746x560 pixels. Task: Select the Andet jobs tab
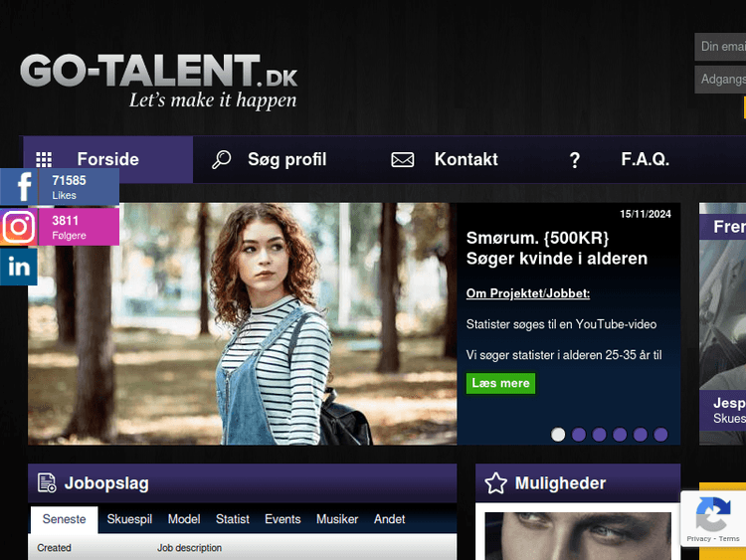pyautogui.click(x=389, y=519)
